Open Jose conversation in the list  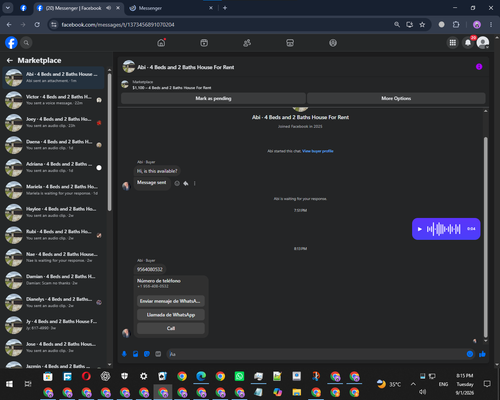[x=53, y=347]
